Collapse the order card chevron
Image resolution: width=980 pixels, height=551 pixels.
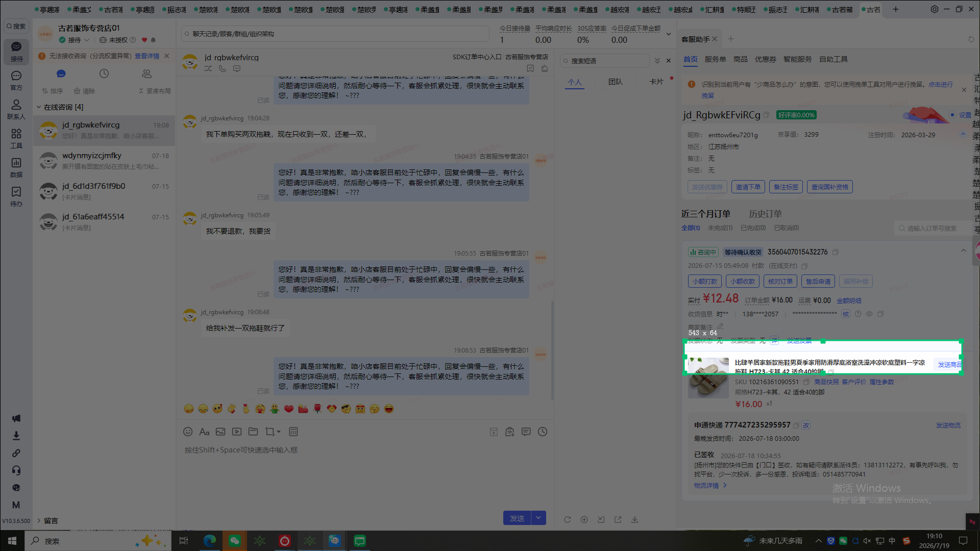coord(963,251)
